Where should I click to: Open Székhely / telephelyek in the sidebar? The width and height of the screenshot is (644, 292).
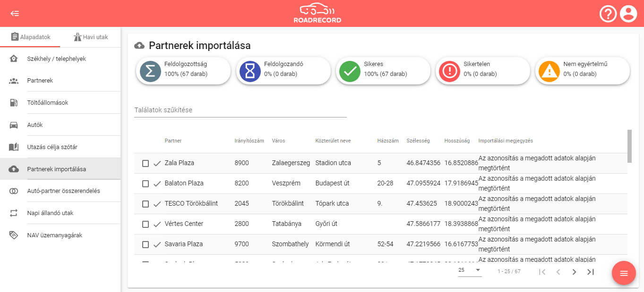pyautogui.click(x=60, y=58)
